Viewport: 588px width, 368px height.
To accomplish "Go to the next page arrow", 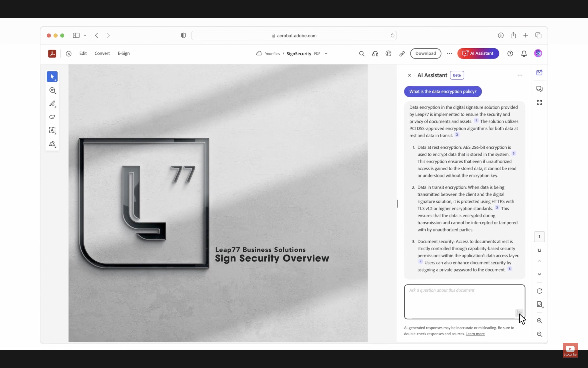I will point(539,274).
